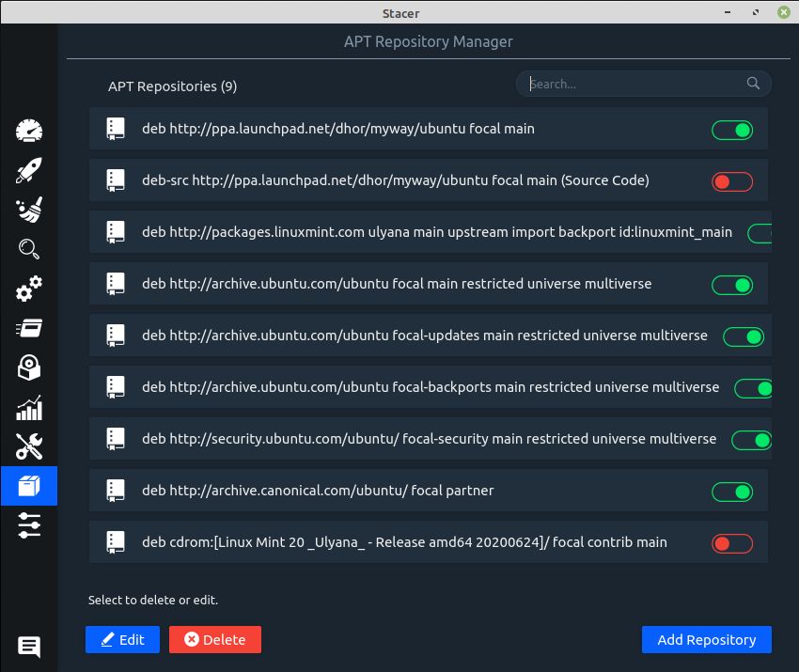Viewport: 799px width, 672px height.
Task: Disable the focal-security repository switch
Action: pos(752,440)
